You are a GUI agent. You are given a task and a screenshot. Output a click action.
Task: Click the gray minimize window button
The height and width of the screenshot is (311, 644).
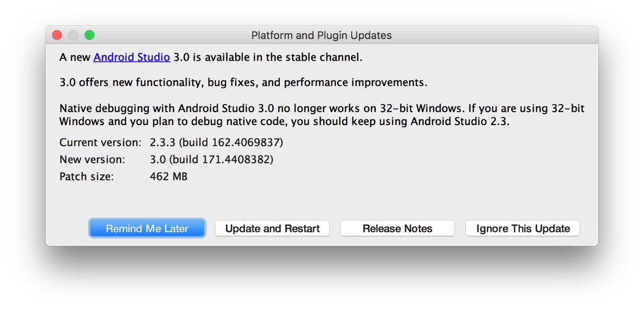click(x=73, y=35)
